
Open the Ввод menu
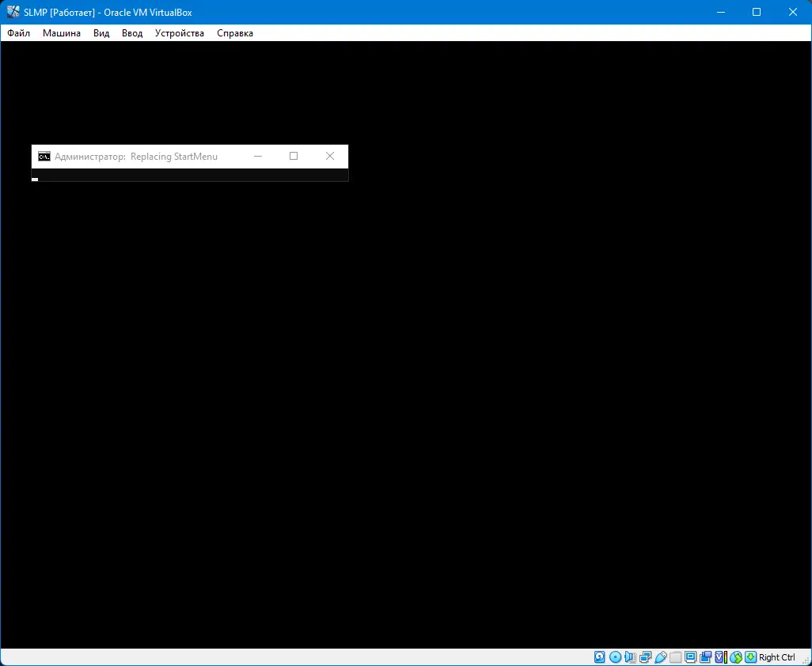click(131, 33)
